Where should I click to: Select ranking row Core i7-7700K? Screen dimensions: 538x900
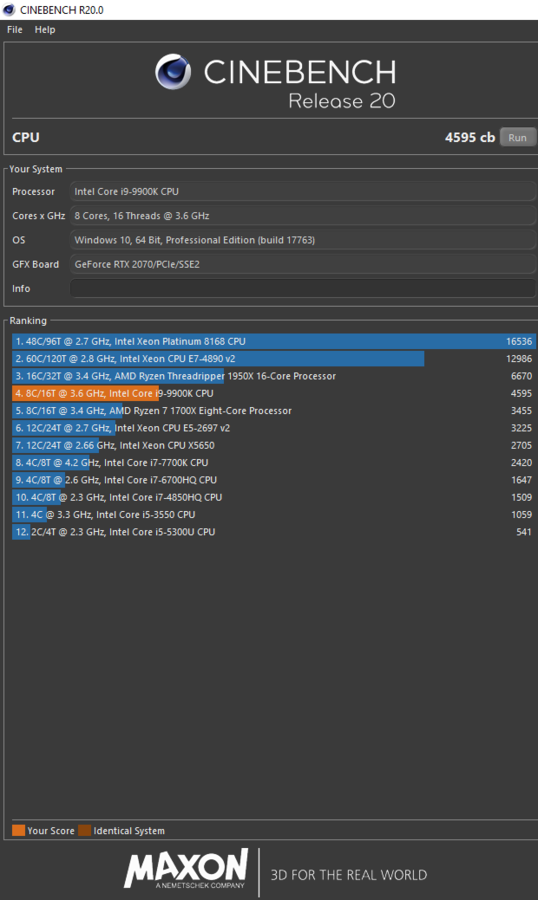274,462
